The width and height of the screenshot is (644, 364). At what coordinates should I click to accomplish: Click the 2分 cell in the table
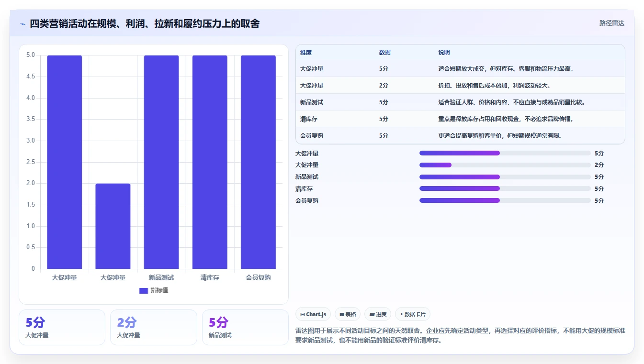tap(384, 86)
